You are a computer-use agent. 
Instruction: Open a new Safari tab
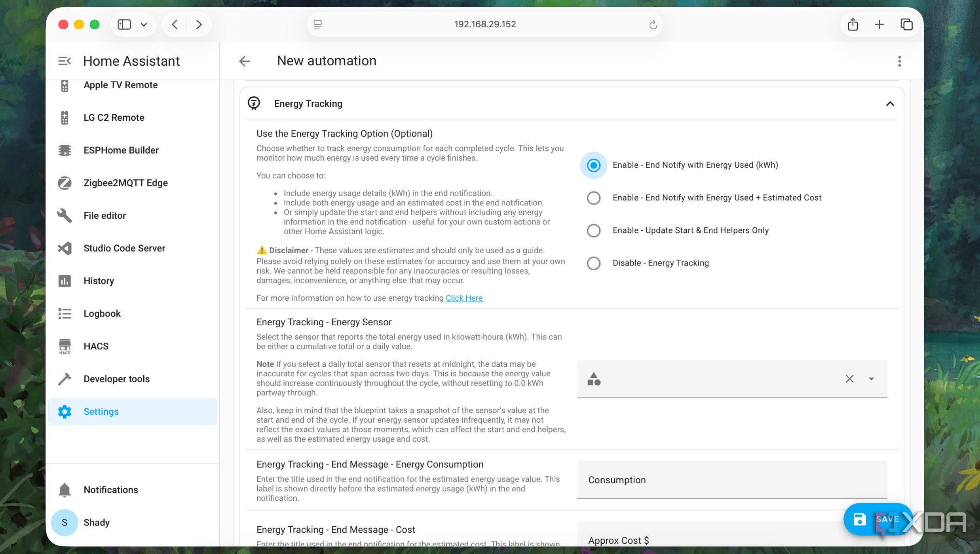coord(879,25)
